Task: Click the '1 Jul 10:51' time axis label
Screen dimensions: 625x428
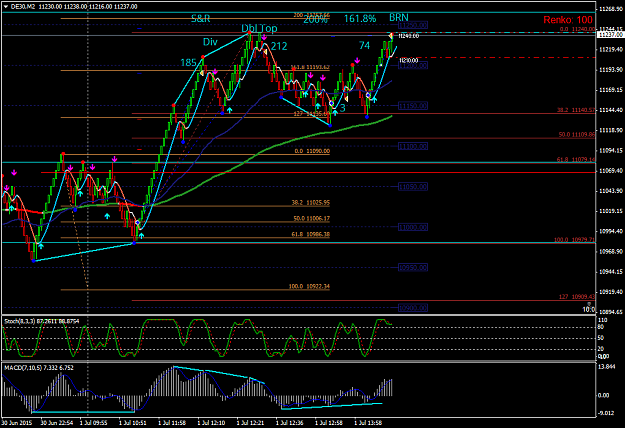Action: tap(133, 423)
